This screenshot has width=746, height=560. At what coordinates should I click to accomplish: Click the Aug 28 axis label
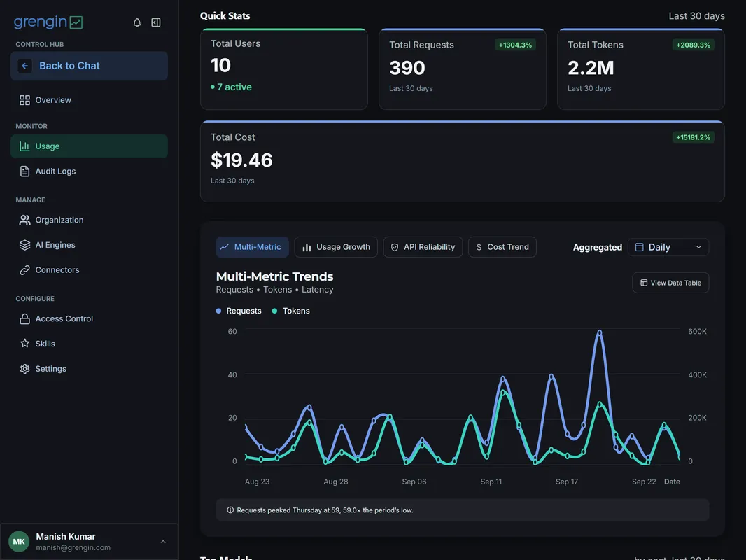click(335, 482)
